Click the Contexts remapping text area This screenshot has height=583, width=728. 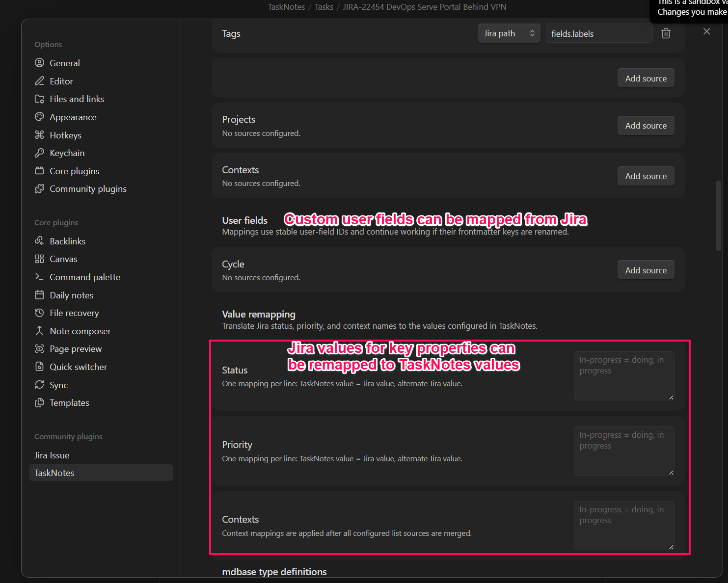coord(624,526)
